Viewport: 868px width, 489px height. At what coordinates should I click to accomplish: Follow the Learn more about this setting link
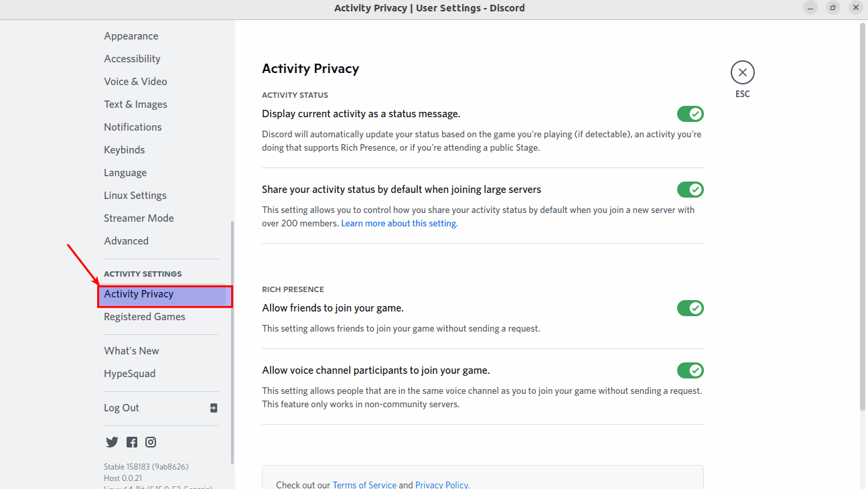[399, 224]
